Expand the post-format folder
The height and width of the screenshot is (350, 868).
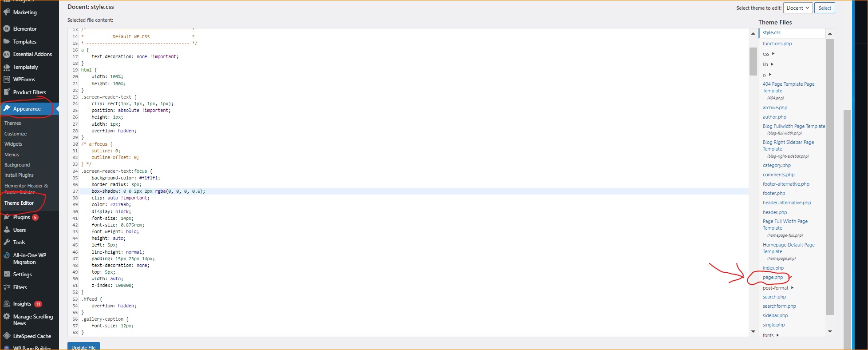click(792, 288)
